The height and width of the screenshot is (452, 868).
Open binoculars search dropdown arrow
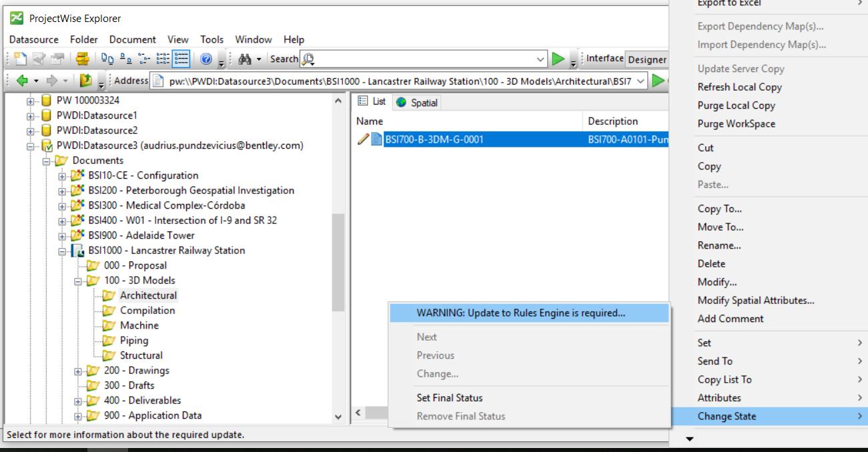tap(259, 59)
